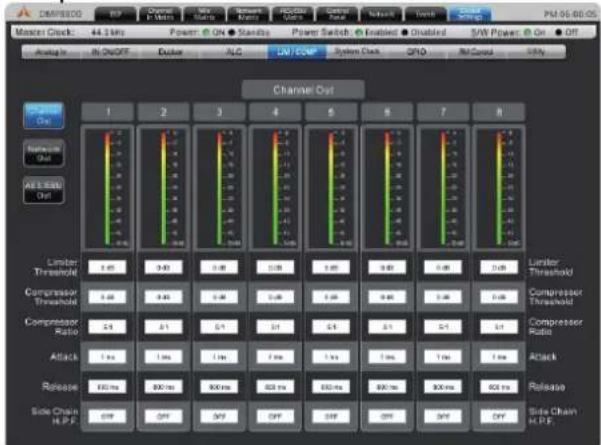Click the channel 3 header button

[x=219, y=112]
